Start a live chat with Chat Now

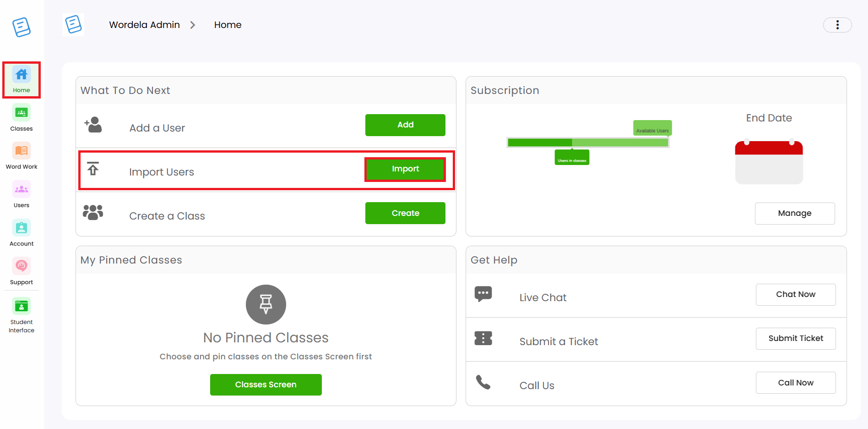796,295
